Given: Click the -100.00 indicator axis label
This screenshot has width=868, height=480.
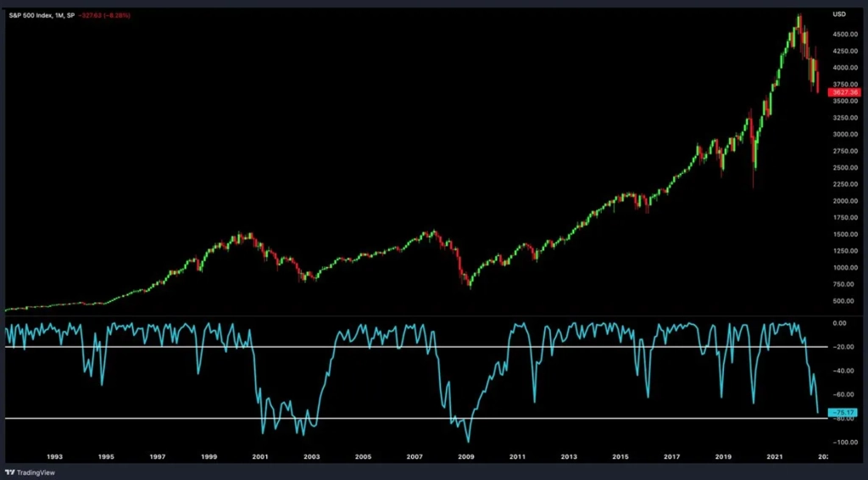Looking at the screenshot, I should (x=845, y=443).
